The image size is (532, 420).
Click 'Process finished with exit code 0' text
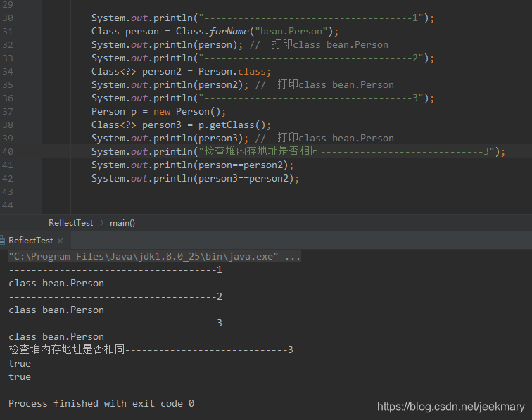[101, 403]
